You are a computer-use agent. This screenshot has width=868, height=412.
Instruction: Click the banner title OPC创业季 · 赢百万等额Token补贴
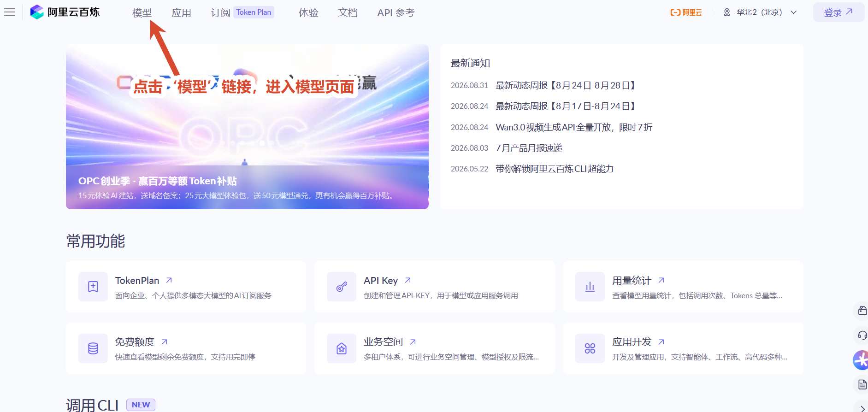click(158, 181)
